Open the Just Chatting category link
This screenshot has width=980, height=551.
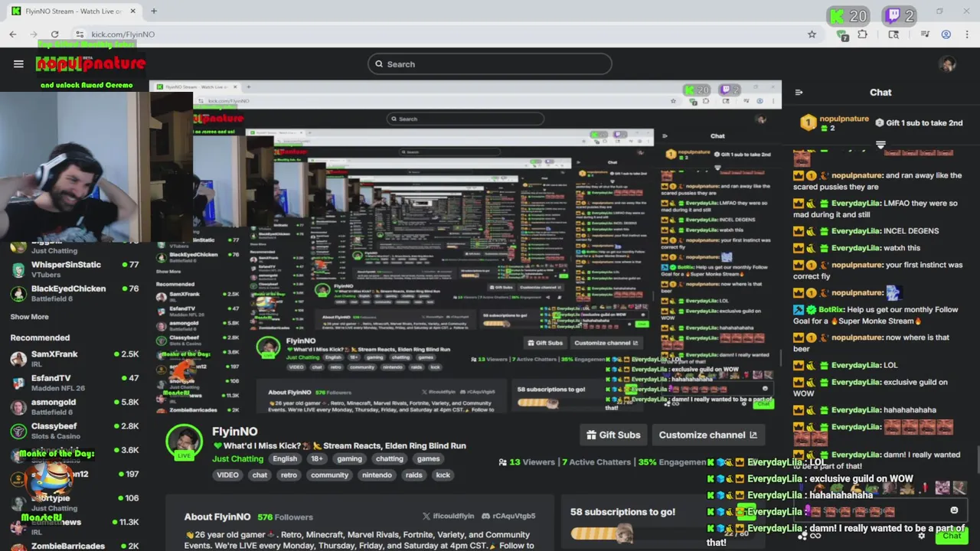pos(237,459)
